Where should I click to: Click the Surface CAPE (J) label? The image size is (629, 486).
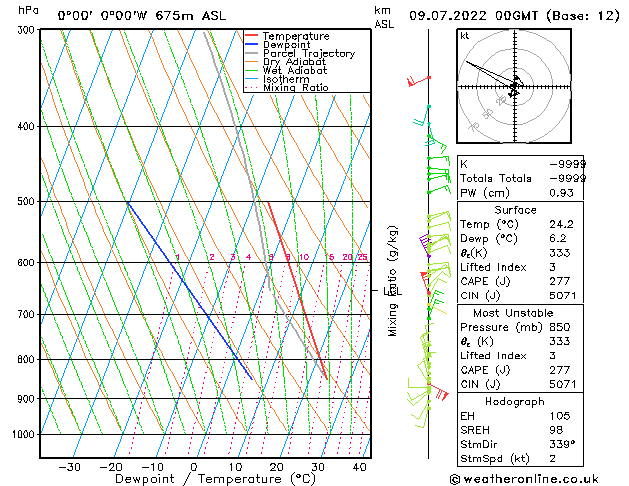click(485, 281)
